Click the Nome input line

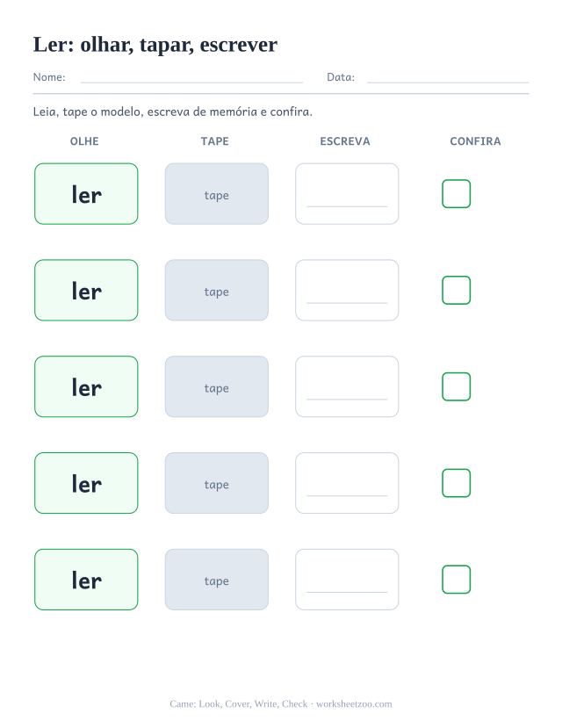[191, 78]
